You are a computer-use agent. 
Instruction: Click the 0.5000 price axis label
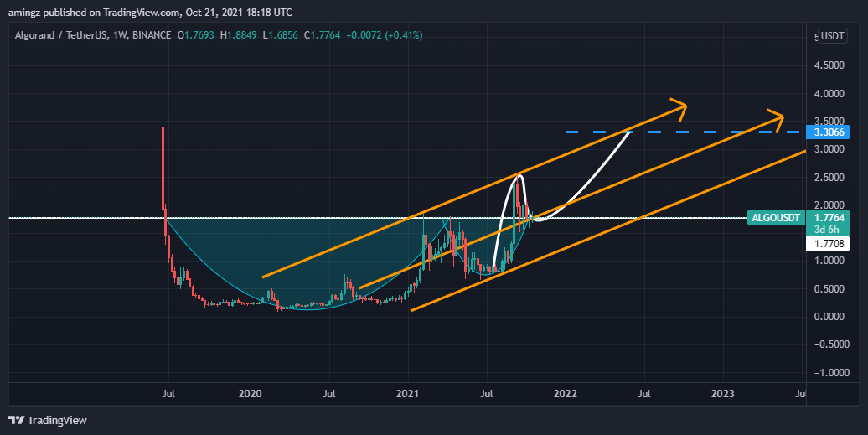[829, 289]
